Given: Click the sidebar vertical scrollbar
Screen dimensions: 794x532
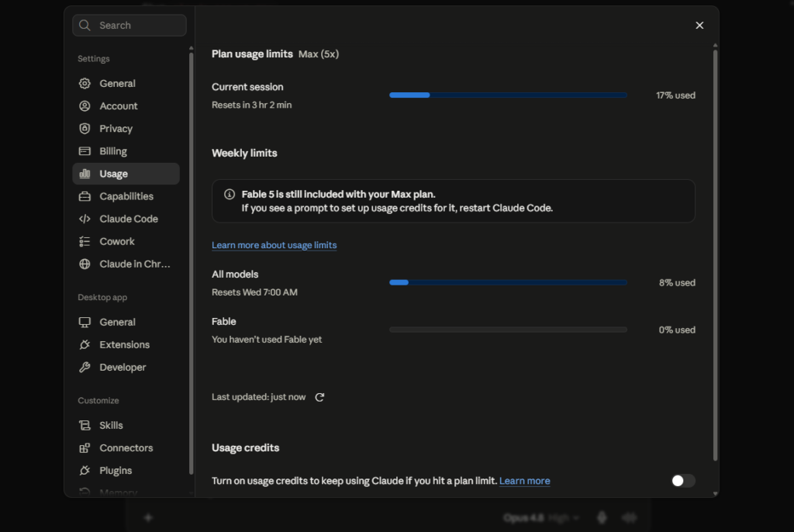Looking at the screenshot, I should (x=191, y=264).
